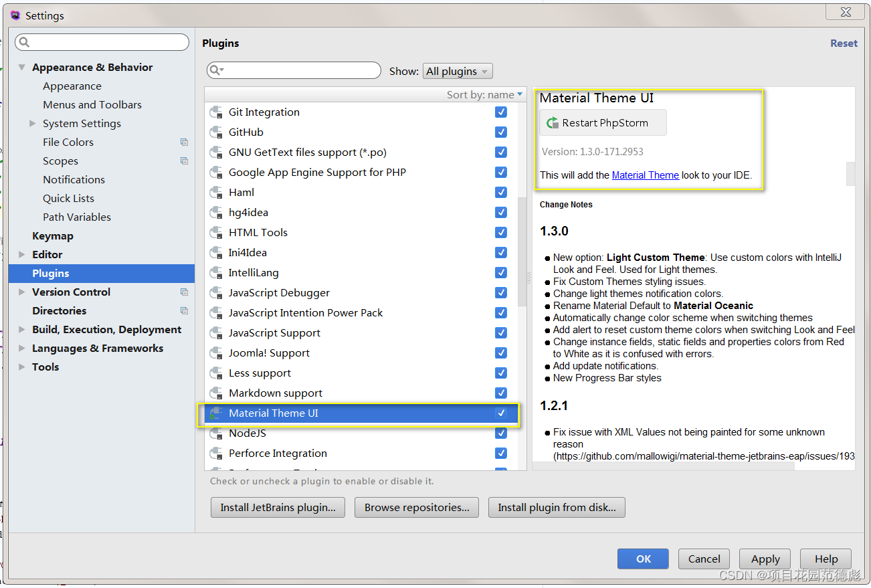Open the Sort by name dropdown
Image resolution: width=871 pixels, height=588 pixels.
tap(484, 95)
